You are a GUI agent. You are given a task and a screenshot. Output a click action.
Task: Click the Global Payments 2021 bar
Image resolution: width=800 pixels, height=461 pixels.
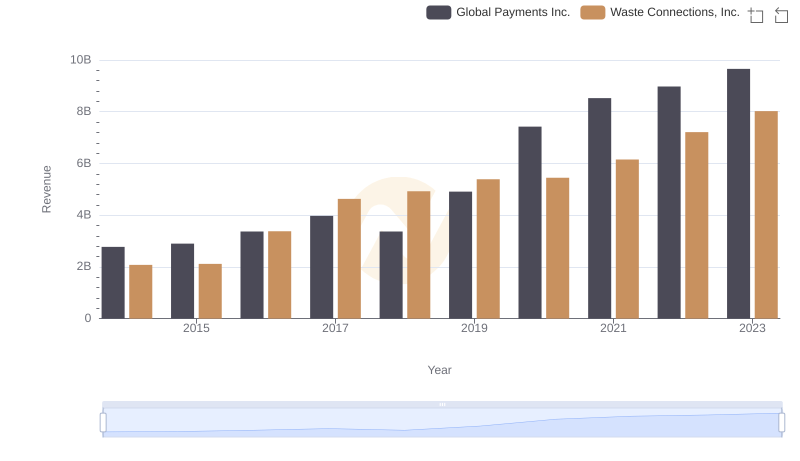599,208
